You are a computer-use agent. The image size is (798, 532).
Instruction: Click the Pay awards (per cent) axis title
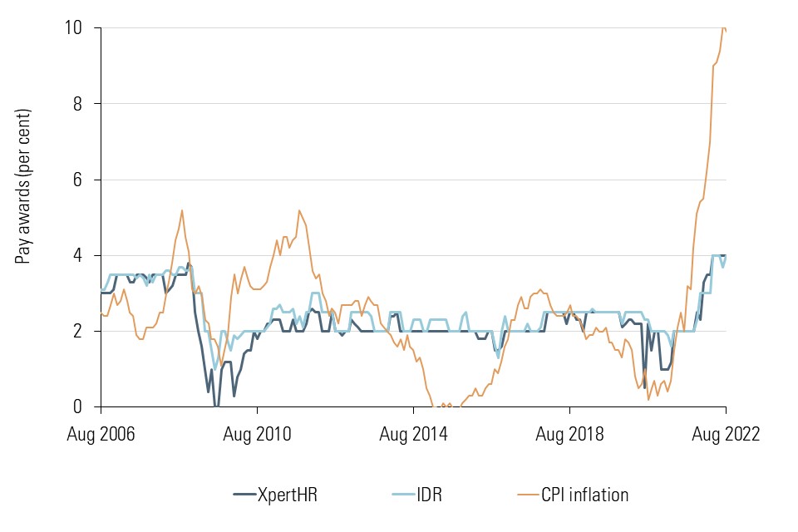coord(23,186)
